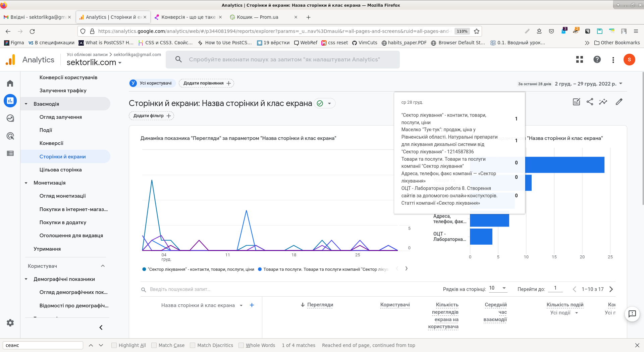Click the Додати фільтр button
Screen dimensions: 644x352
tap(151, 116)
